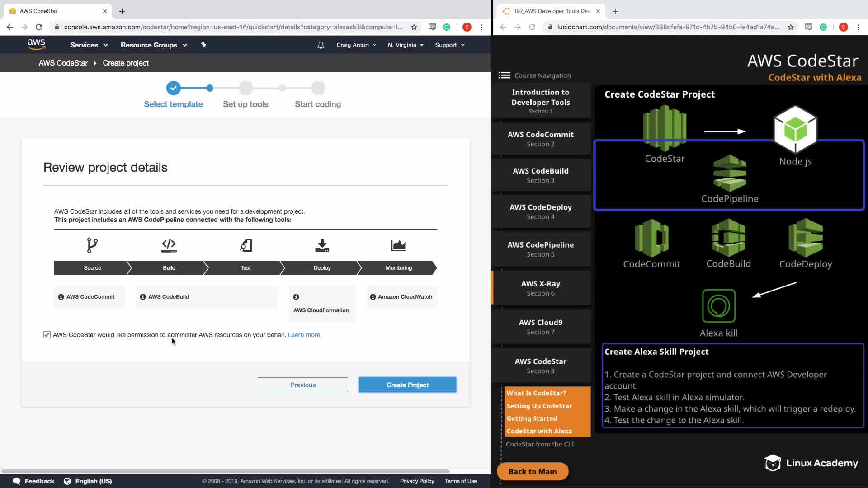Click info icon next to Amazon CloudWatch
This screenshot has height=488, width=868.
(373, 297)
